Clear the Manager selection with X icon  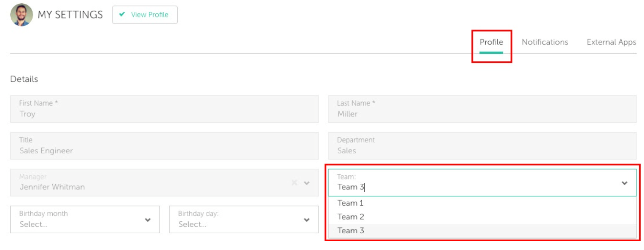click(294, 183)
